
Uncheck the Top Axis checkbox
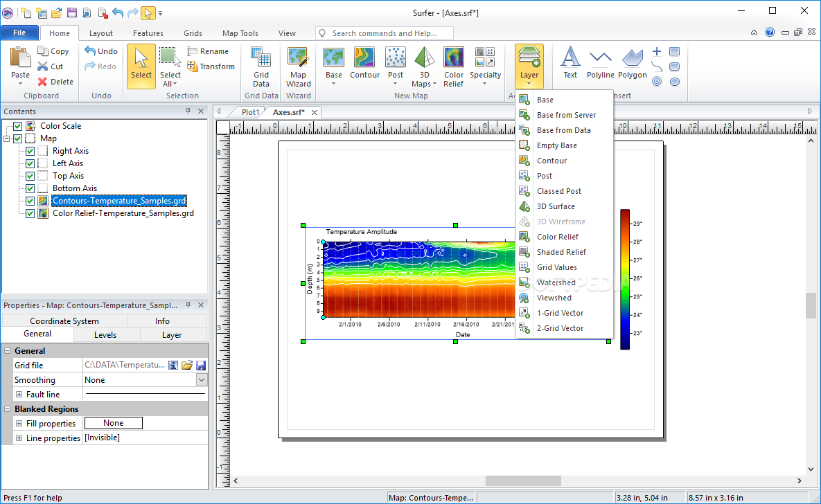tap(30, 177)
